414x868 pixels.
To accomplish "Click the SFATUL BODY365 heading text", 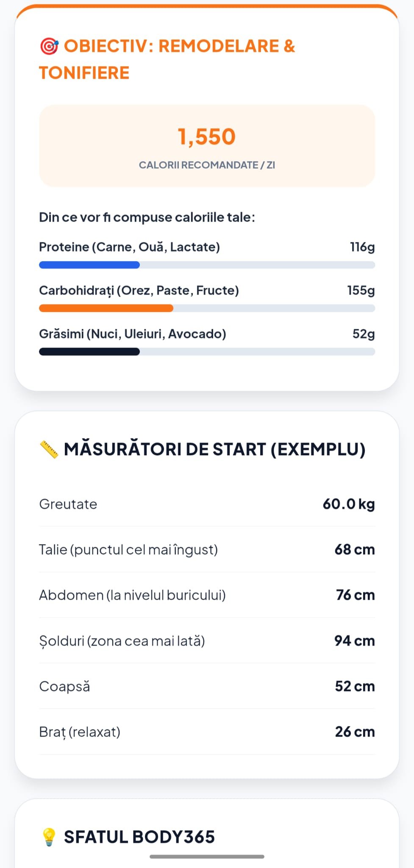I will 139,837.
